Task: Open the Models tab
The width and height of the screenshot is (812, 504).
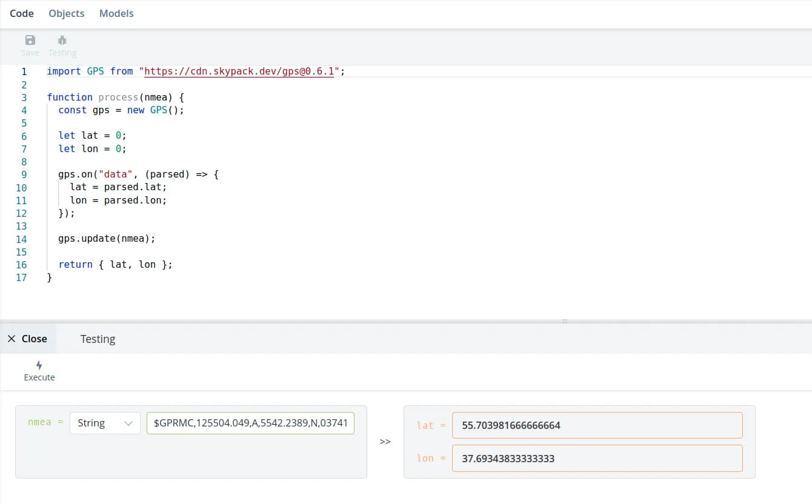Action: (116, 13)
